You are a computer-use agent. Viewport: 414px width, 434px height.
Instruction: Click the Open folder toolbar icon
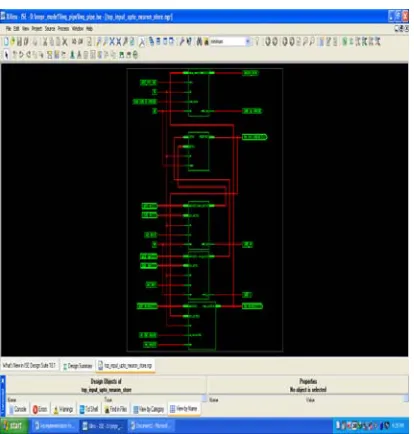(x=13, y=42)
